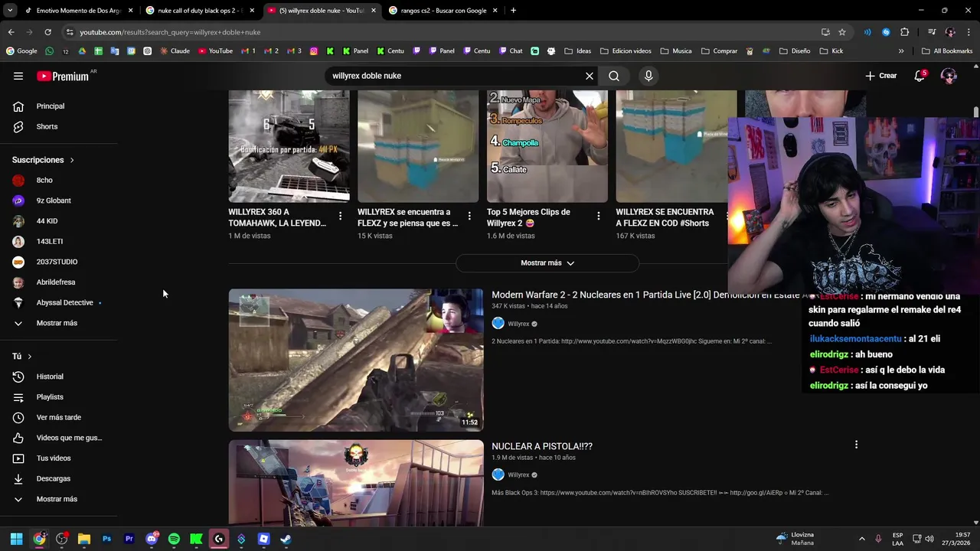
Task: Open the YouTube bookmark
Action: click(x=215, y=51)
